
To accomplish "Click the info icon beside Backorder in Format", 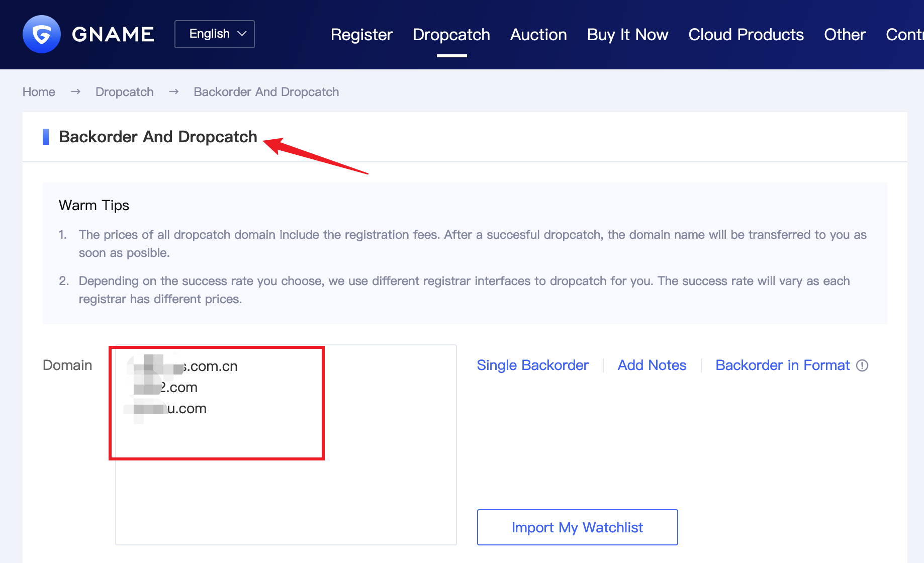I will pyautogui.click(x=862, y=365).
